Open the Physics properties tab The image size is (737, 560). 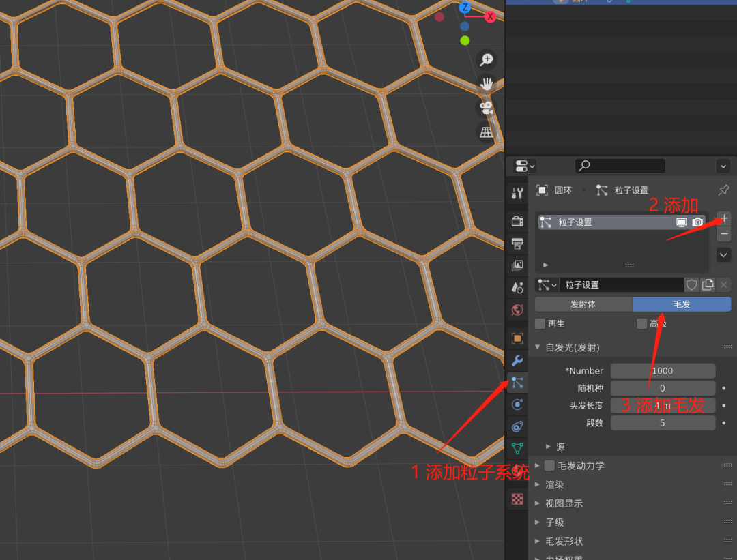click(x=517, y=404)
